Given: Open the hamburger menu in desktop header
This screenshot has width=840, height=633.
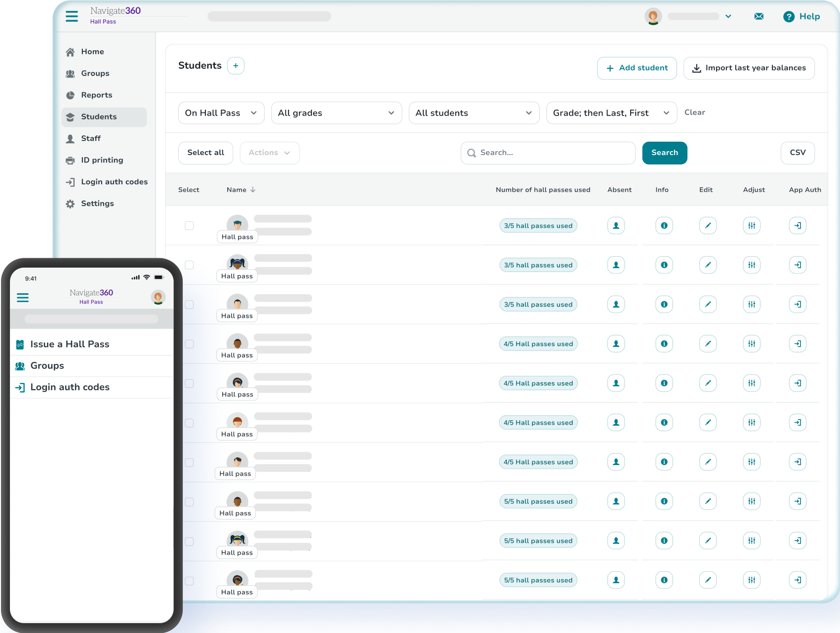Looking at the screenshot, I should (72, 16).
